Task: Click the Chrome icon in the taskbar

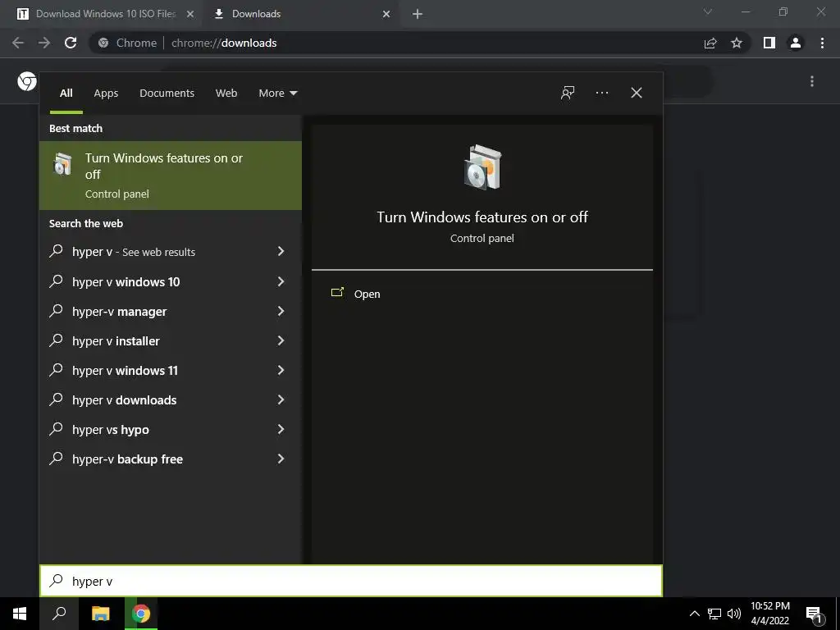Action: pos(141,614)
